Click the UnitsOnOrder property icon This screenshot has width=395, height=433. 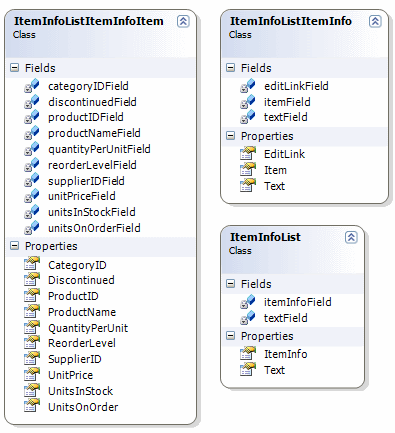[x=32, y=406]
